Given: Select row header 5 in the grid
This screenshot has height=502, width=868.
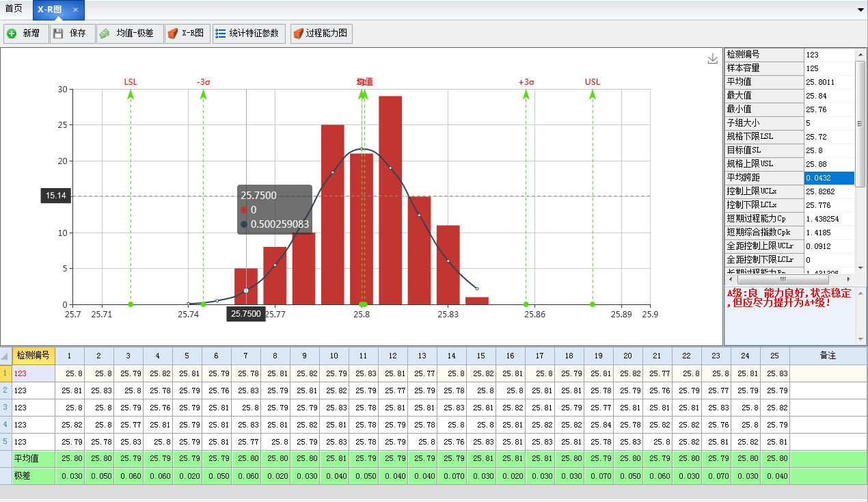Looking at the screenshot, I should [x=5, y=441].
